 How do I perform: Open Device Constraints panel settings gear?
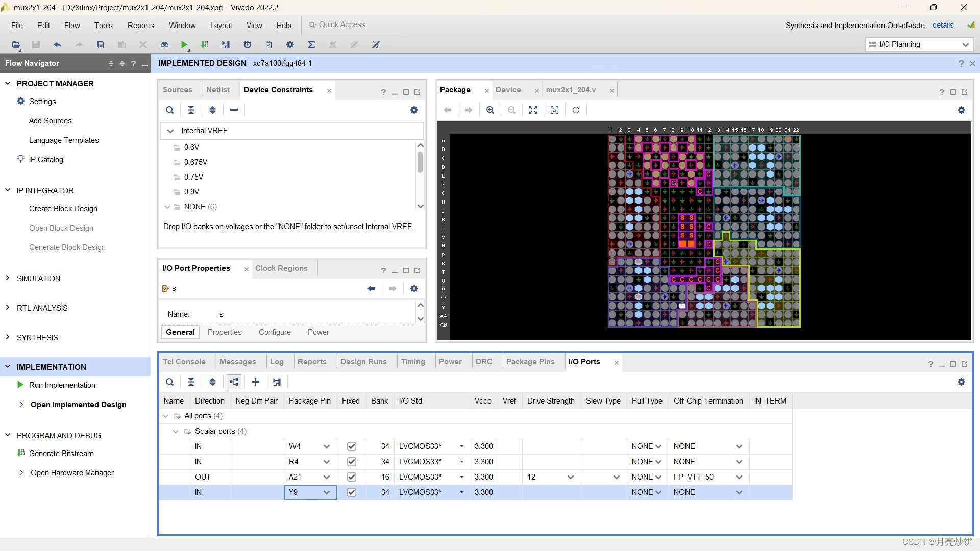(414, 110)
